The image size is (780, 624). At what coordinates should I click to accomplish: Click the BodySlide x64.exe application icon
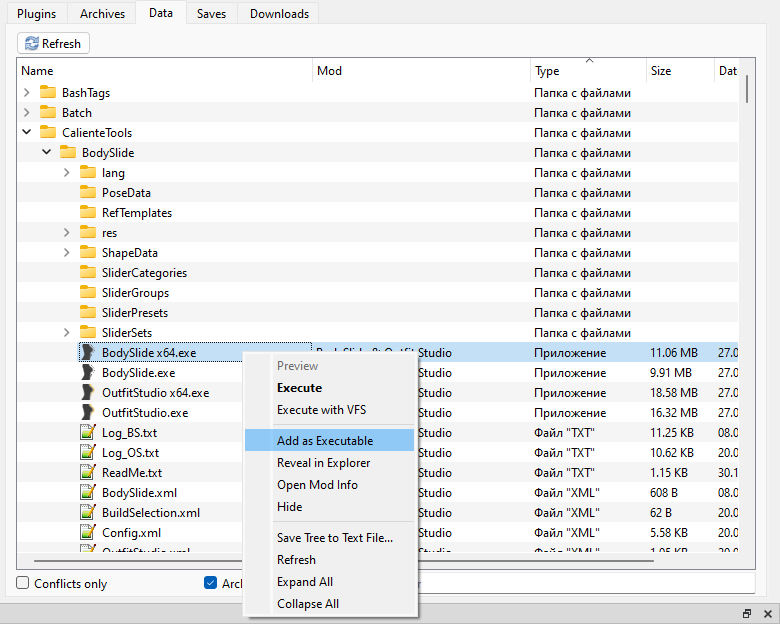88,352
